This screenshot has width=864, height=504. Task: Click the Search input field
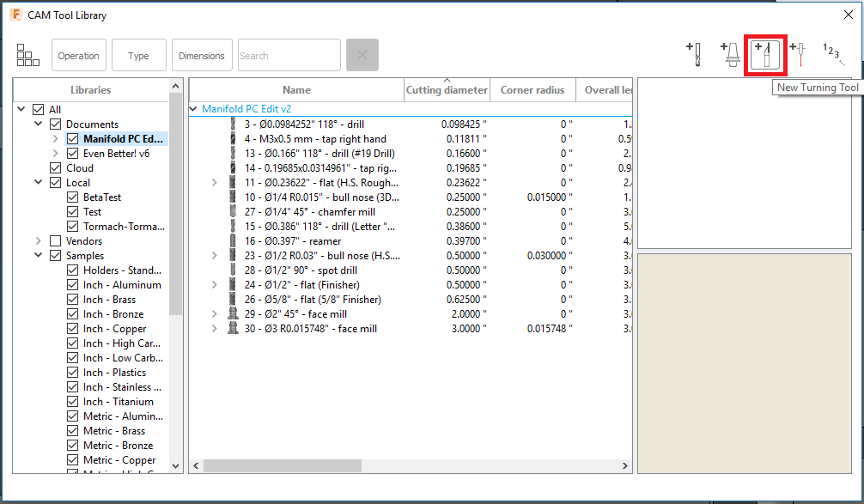(x=289, y=55)
